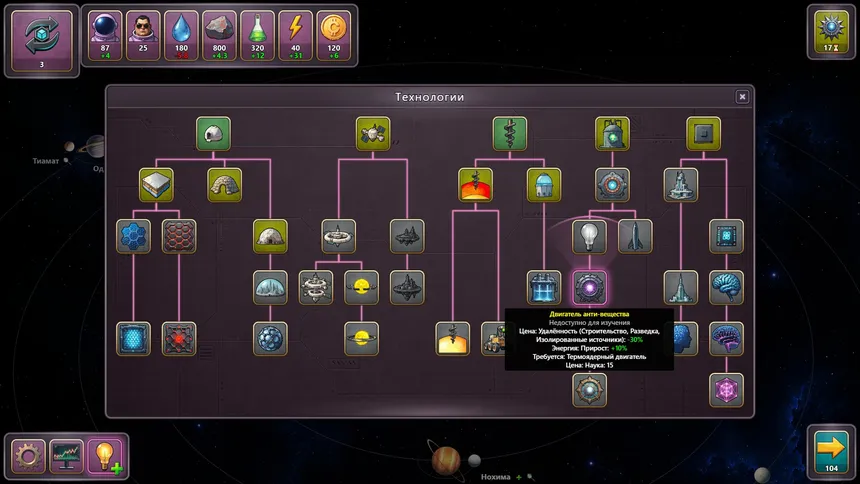
Task: Select the bottom glowing ring engine technology
Action: coord(589,390)
